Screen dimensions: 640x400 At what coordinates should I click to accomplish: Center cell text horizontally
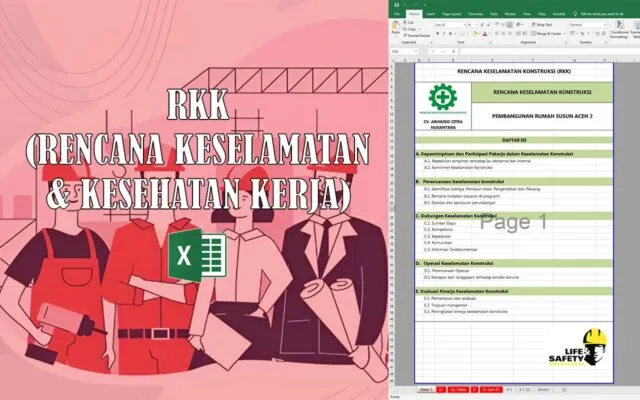(503, 33)
